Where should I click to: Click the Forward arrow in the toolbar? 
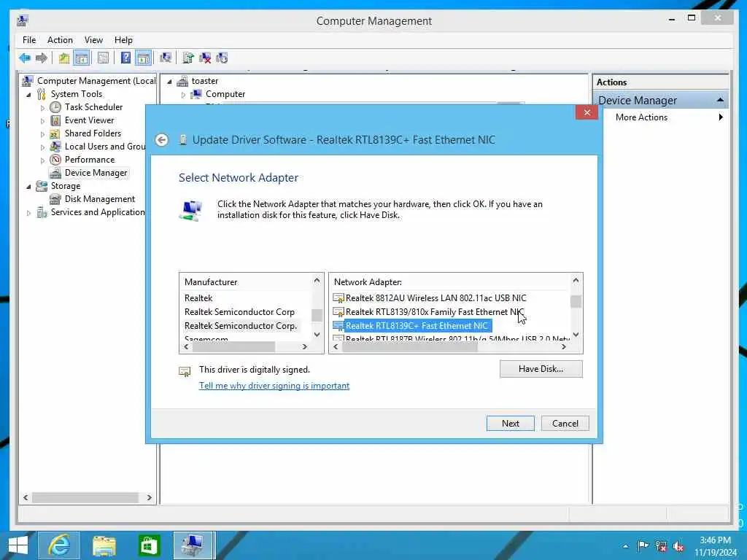coord(42,58)
